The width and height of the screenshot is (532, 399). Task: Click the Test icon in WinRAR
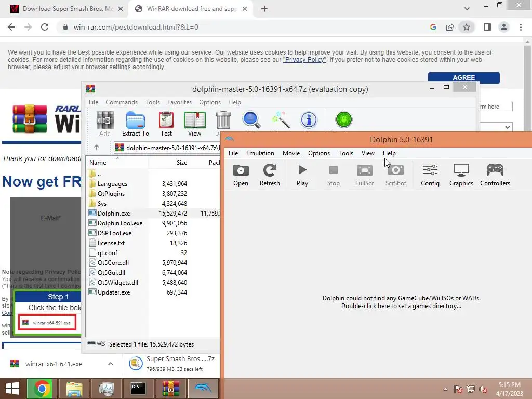point(166,124)
